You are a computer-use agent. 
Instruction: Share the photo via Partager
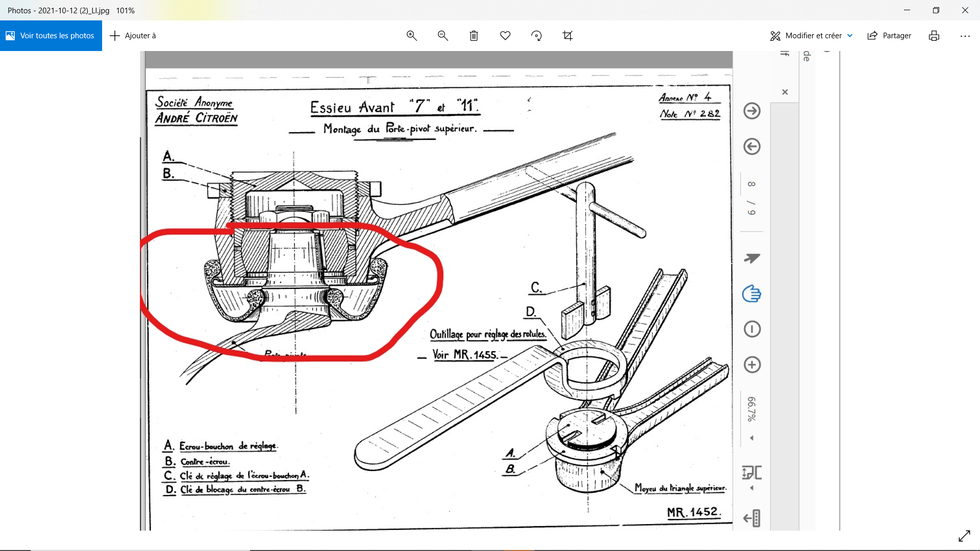point(889,36)
